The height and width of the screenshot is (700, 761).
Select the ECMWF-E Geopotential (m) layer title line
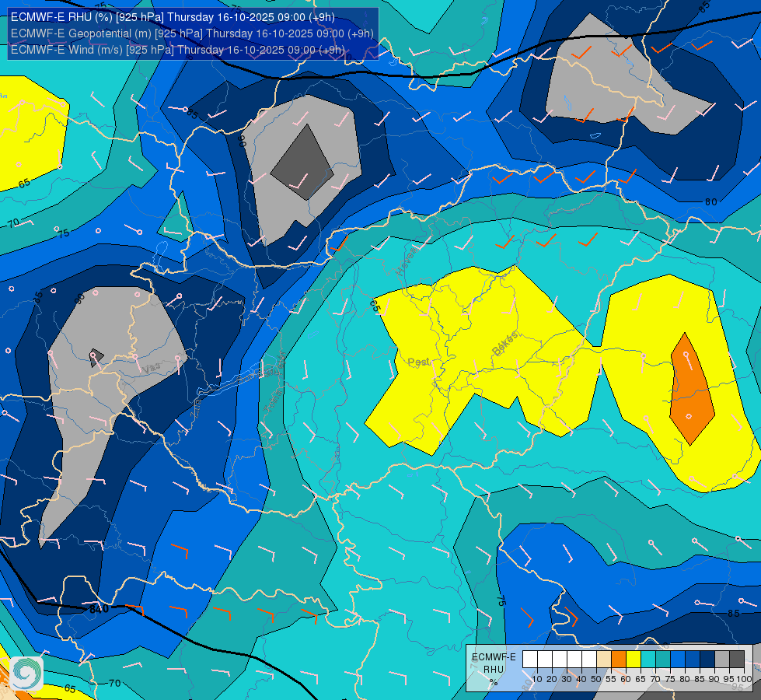(x=192, y=33)
